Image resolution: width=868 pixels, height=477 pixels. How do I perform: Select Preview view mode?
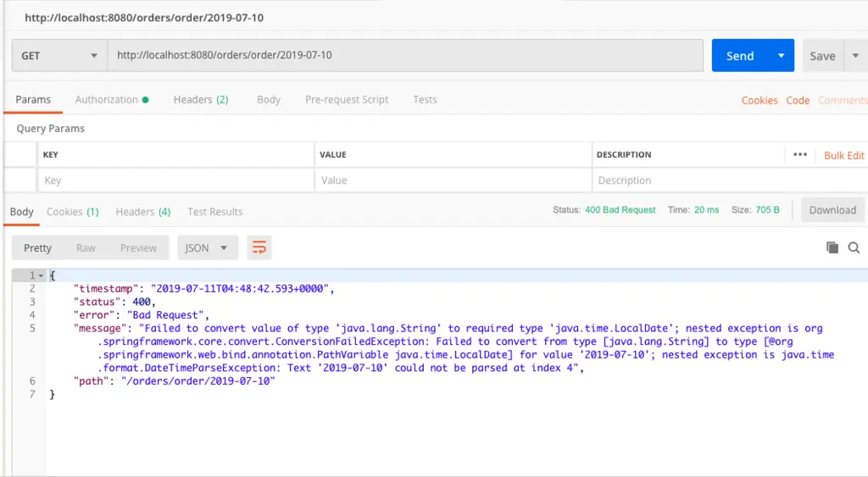click(138, 248)
